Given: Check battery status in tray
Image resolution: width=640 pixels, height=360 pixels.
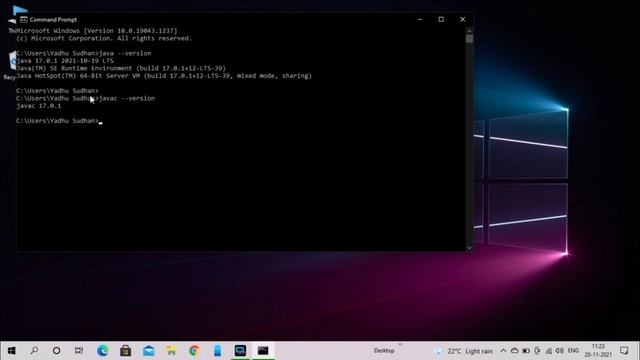Looking at the screenshot, I should point(526,351).
